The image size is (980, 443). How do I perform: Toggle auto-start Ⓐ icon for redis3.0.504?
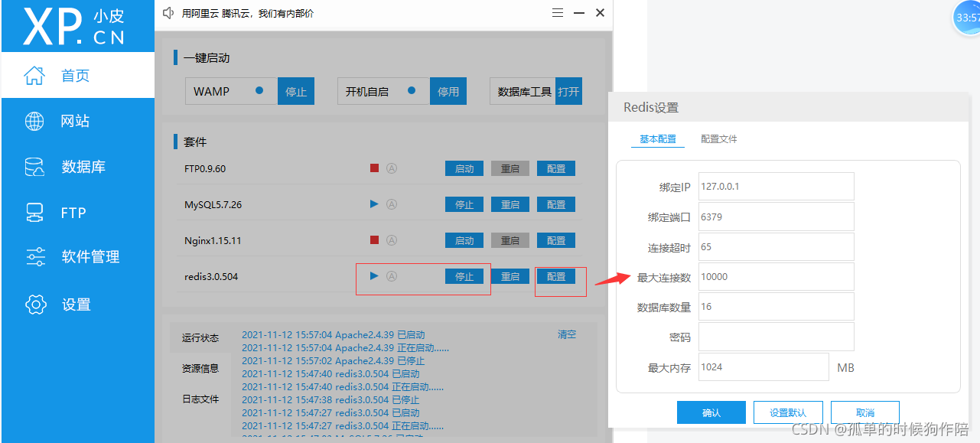point(392,276)
